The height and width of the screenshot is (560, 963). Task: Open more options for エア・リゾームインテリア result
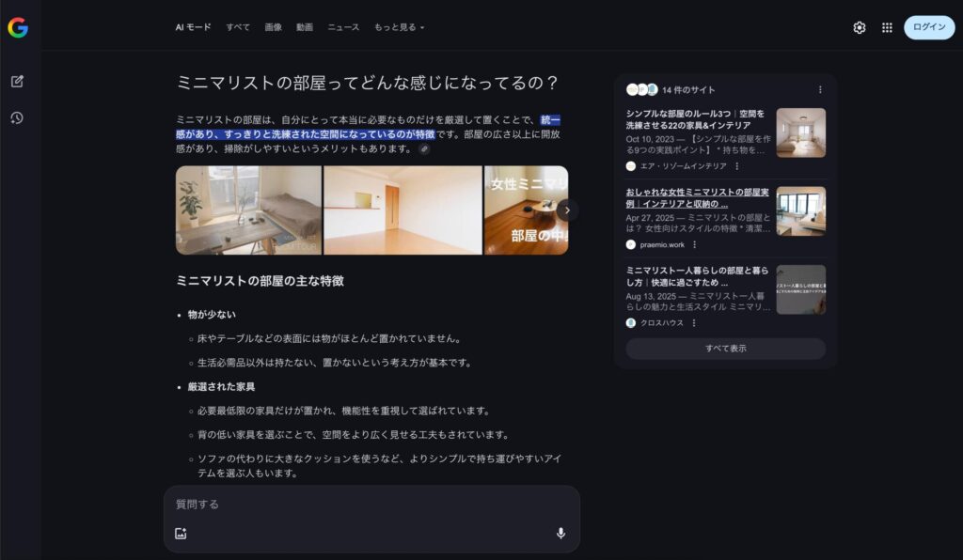pos(736,166)
